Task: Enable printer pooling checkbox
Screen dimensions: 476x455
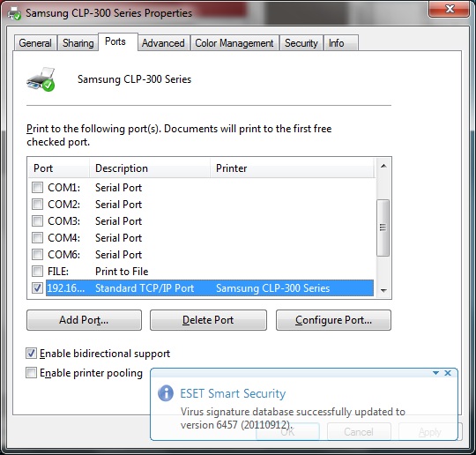Action: click(31, 373)
